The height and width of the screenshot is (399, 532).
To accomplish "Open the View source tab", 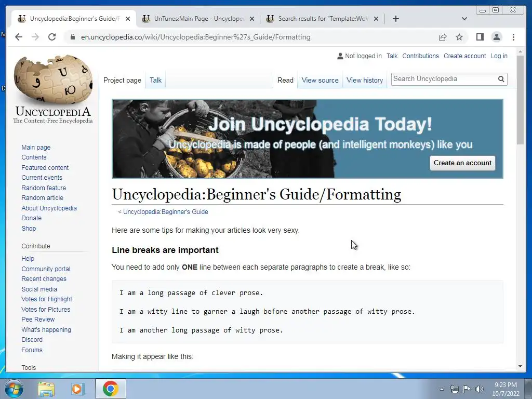I will click(x=320, y=81).
